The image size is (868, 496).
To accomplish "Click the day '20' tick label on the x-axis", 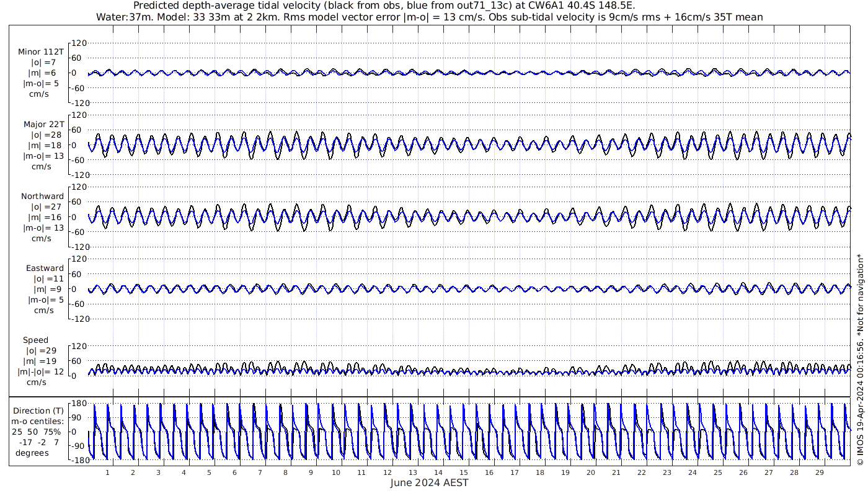I will click(x=591, y=472).
